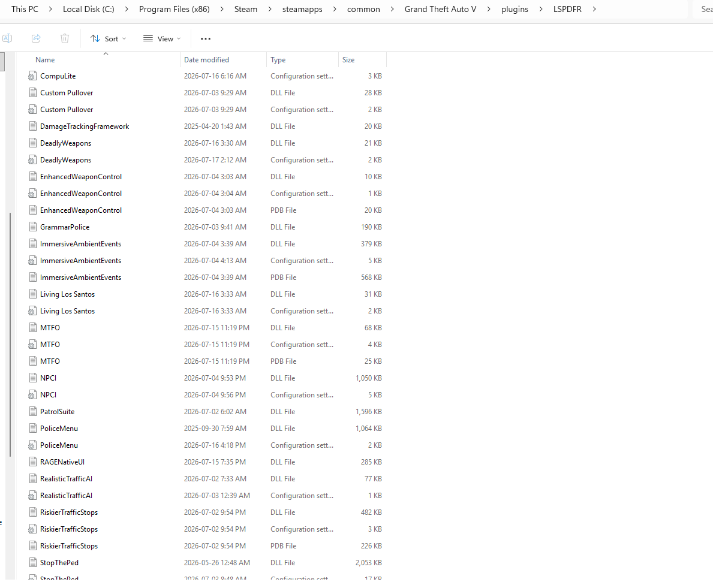Select the Custom Pullover configuration file name
The height and width of the screenshot is (588, 713).
pyautogui.click(x=67, y=110)
